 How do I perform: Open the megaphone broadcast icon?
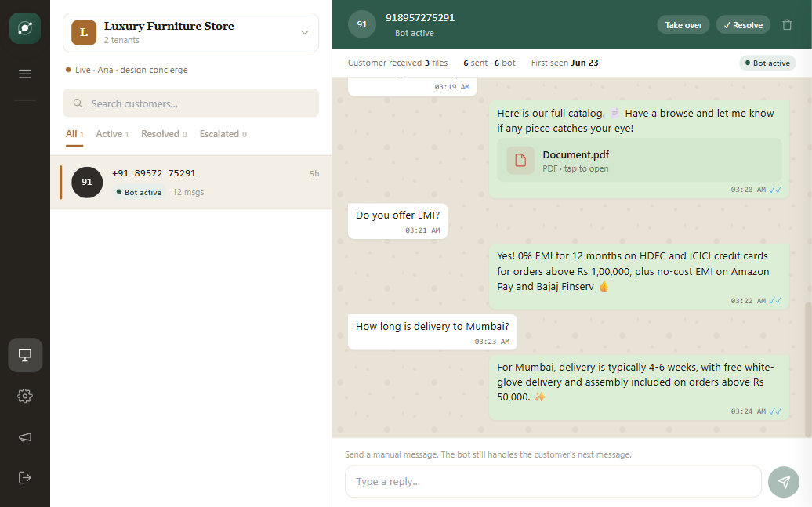click(25, 437)
